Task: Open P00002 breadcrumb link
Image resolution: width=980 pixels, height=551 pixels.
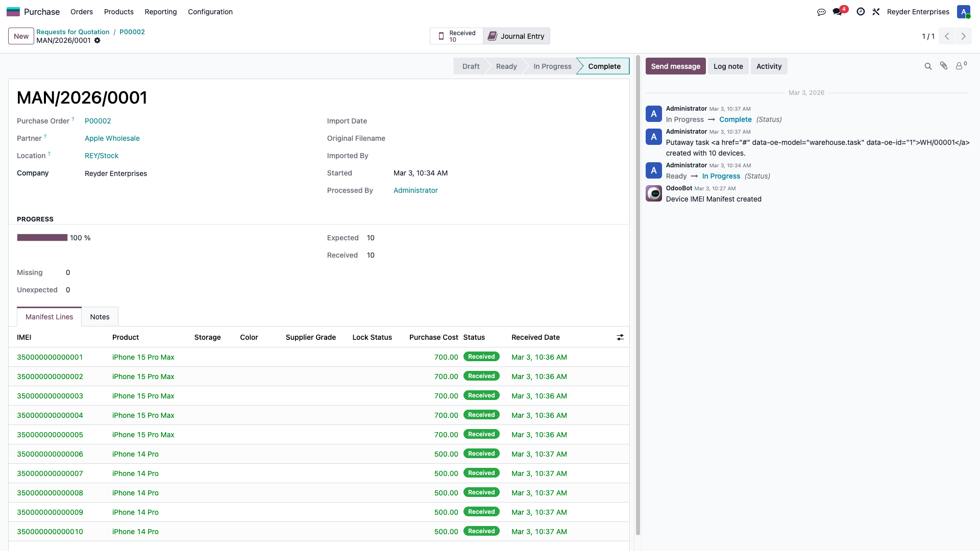Action: pyautogui.click(x=132, y=32)
